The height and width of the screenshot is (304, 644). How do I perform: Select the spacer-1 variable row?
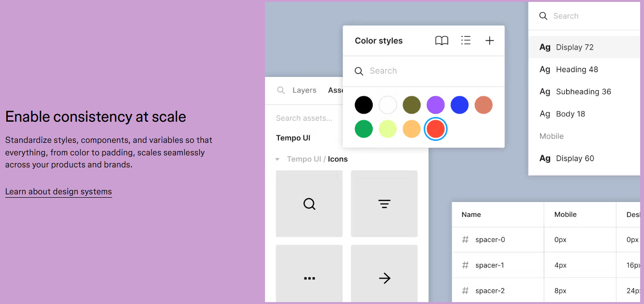[490, 265]
